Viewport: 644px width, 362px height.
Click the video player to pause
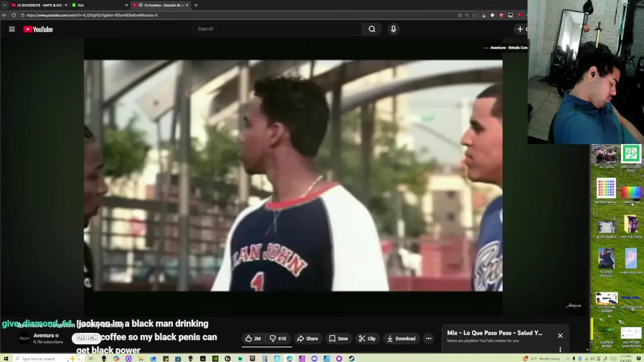293,176
